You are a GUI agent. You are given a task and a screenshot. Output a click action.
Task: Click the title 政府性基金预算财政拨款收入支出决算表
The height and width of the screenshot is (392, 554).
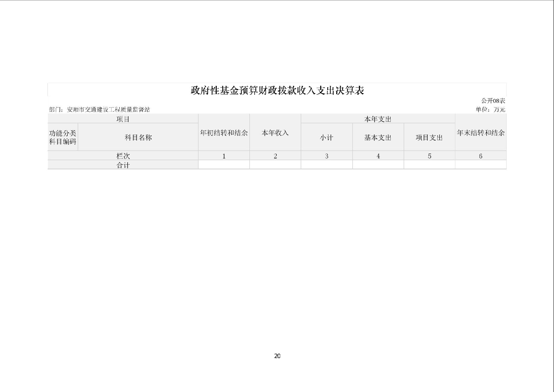[277, 90]
